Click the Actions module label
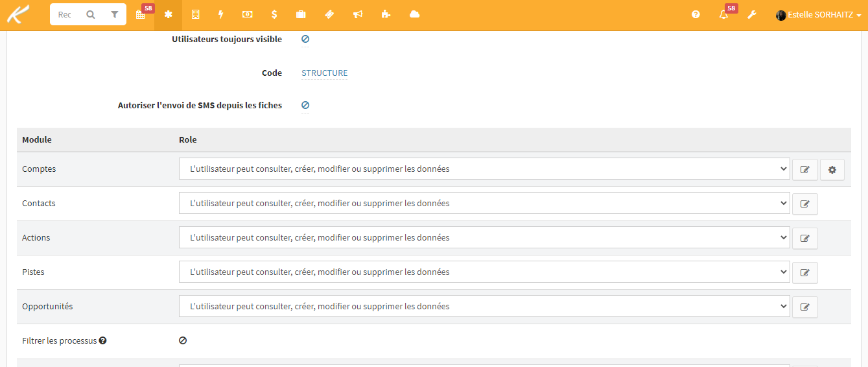868x367 pixels. pos(36,237)
